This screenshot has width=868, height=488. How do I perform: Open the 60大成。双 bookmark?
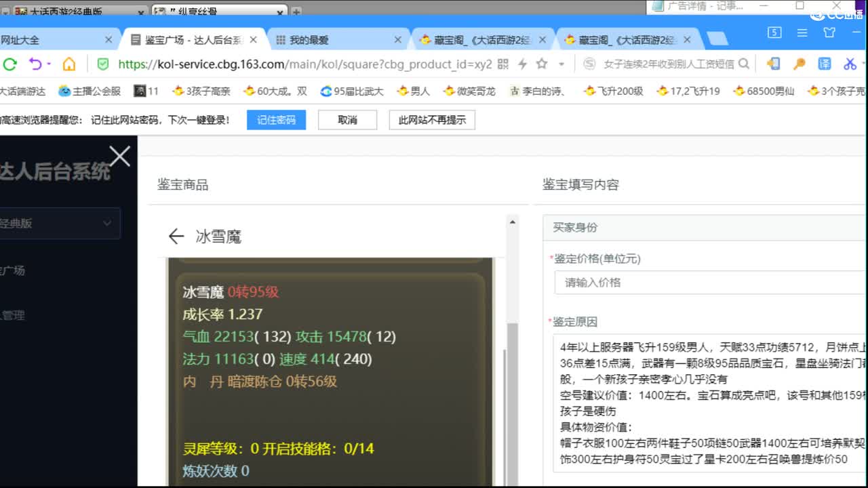tap(275, 91)
